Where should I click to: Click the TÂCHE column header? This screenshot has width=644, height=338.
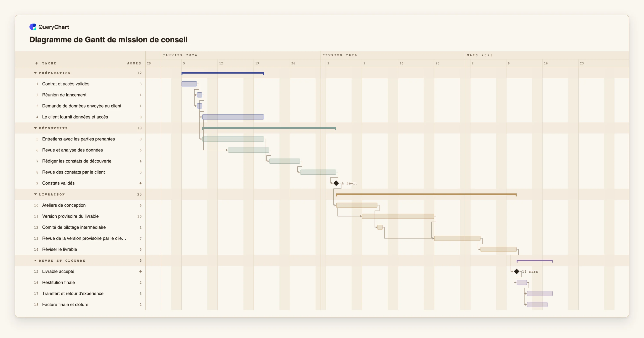click(49, 63)
